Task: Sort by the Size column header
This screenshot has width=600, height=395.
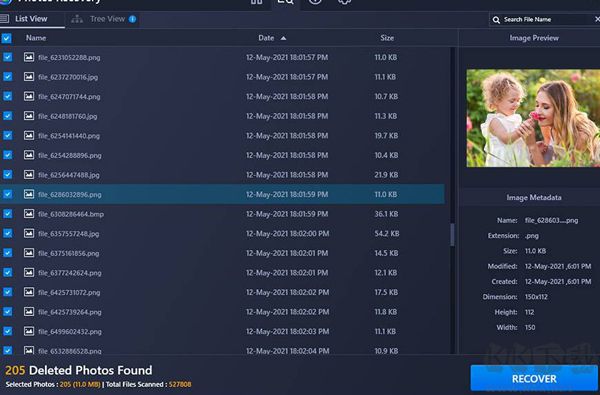Action: click(x=387, y=38)
